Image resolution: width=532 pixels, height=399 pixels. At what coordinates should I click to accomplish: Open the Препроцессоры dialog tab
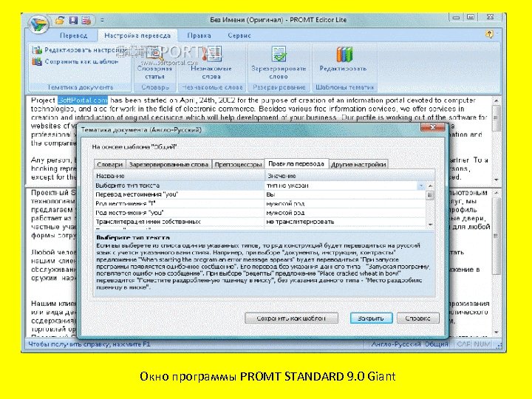pyautogui.click(x=238, y=165)
